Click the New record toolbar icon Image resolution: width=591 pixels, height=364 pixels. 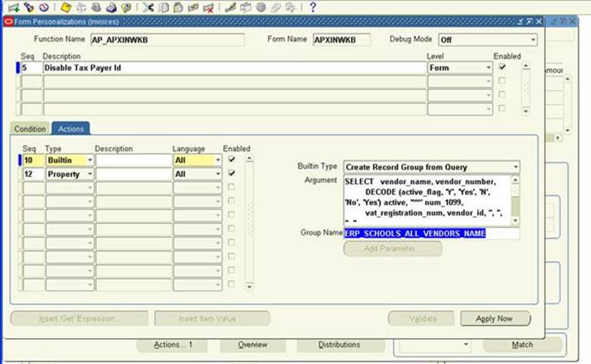pyautogui.click(x=14, y=7)
